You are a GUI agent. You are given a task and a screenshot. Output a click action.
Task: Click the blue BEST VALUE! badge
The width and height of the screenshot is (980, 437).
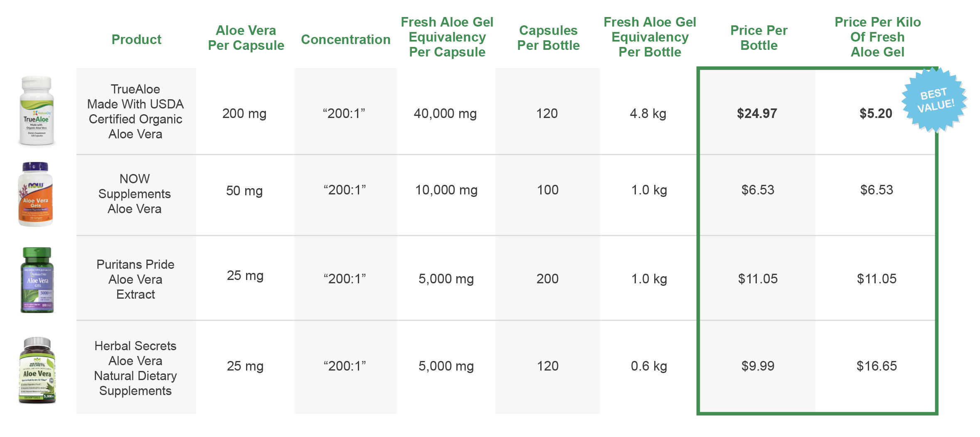pos(935,100)
